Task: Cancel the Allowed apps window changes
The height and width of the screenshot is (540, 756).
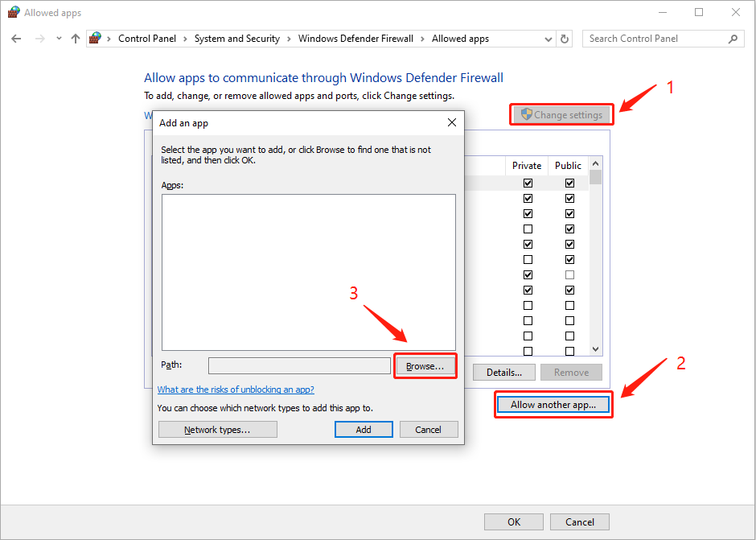Action: (x=580, y=521)
